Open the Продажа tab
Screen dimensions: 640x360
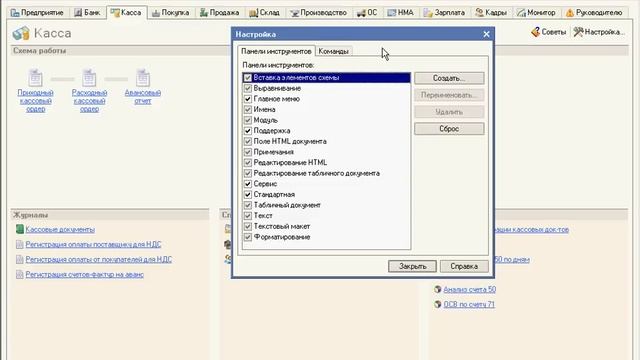point(219,13)
